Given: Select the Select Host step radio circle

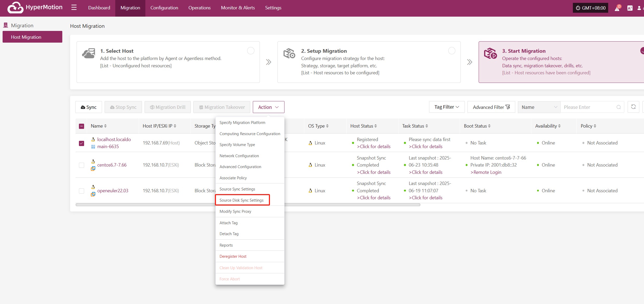Looking at the screenshot, I should pos(251,51).
